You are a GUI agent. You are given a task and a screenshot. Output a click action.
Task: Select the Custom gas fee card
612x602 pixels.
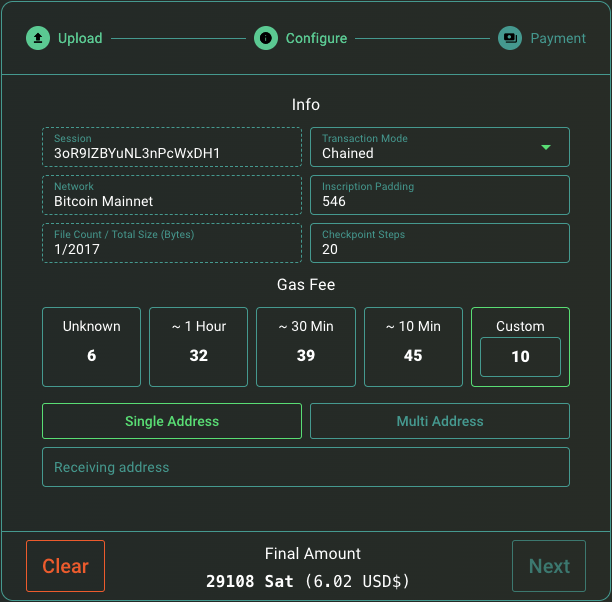tap(520, 325)
